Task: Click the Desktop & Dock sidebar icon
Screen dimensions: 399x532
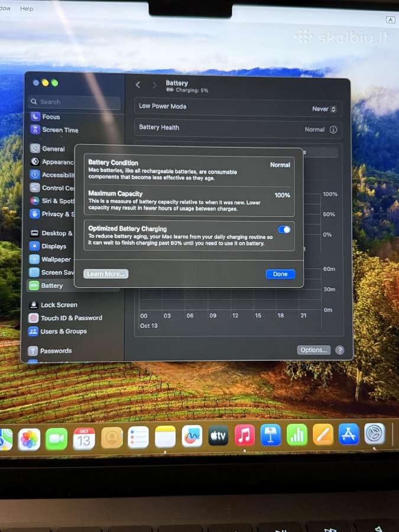Action: (x=34, y=233)
